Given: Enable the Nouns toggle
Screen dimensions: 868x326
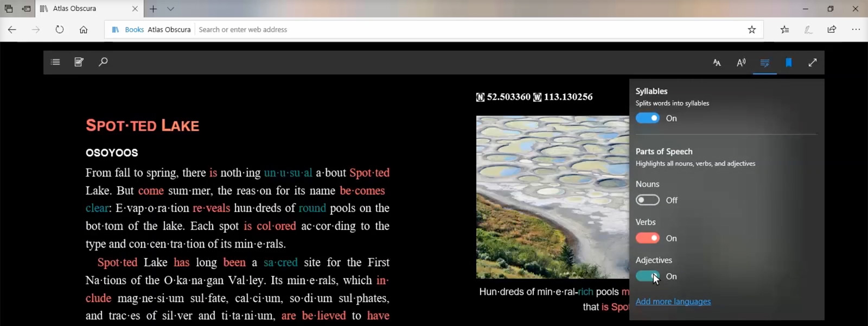Looking at the screenshot, I should click(648, 200).
